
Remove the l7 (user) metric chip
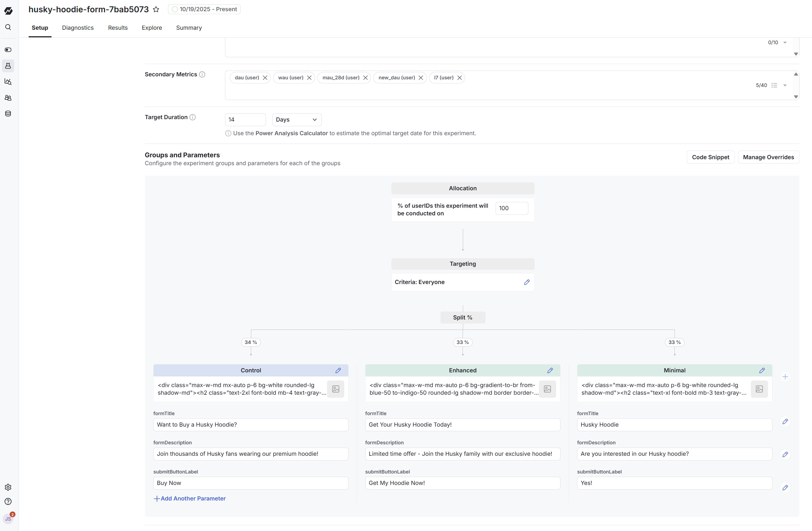point(460,78)
